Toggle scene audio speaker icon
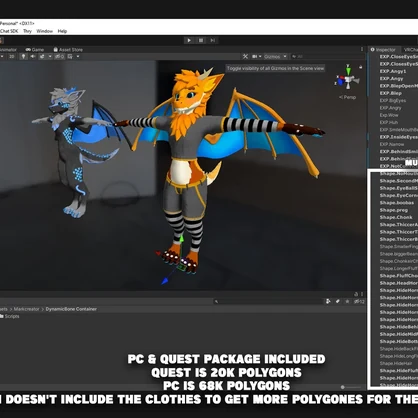 coord(33,57)
